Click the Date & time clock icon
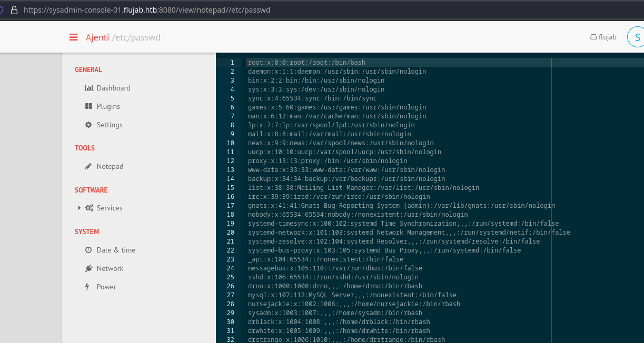The image size is (644, 343). tap(89, 250)
